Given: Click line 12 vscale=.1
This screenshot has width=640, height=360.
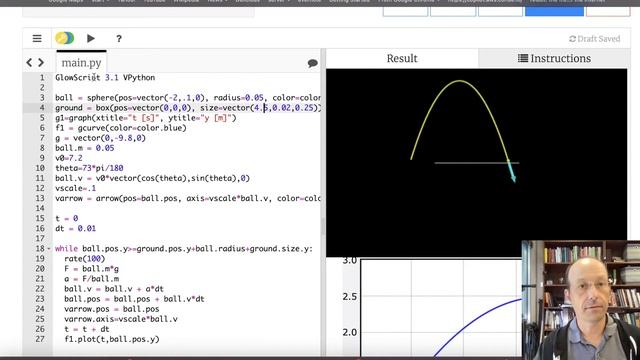Looking at the screenshot, I should point(76,188).
